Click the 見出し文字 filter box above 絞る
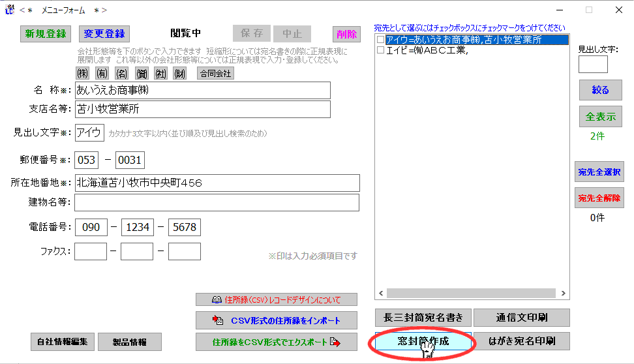The height and width of the screenshot is (364, 634). [x=593, y=64]
